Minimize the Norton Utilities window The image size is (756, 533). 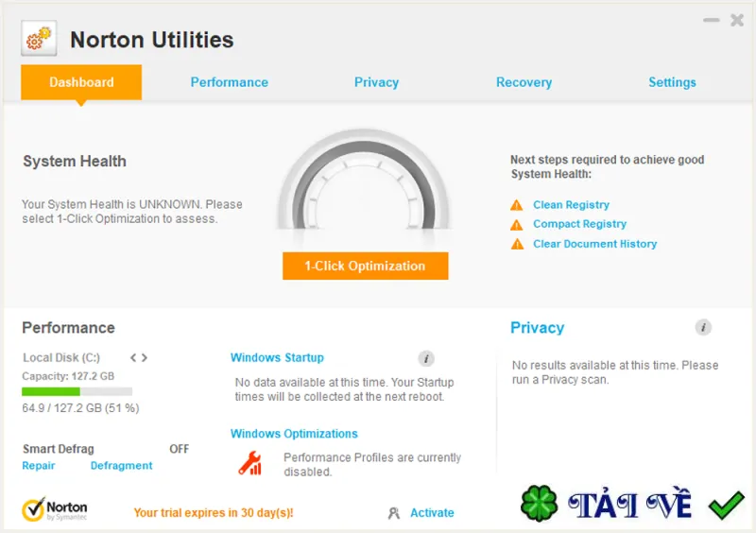(712, 20)
